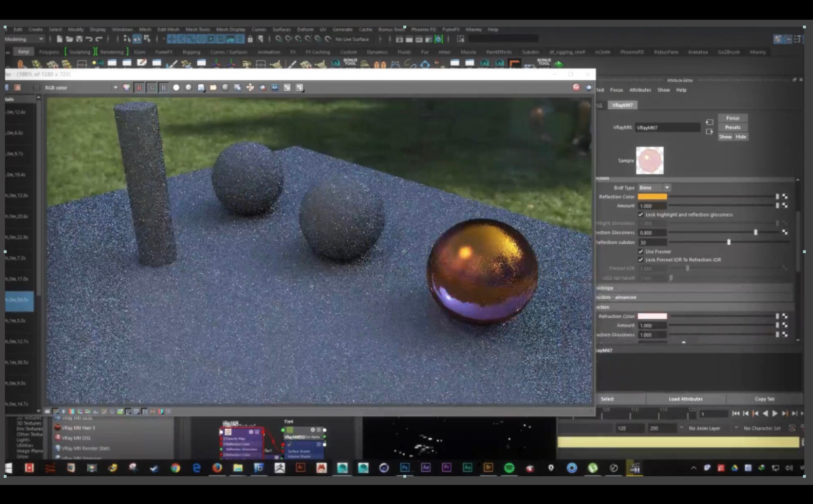Switch to the Rendering shelf tab
The image size is (813, 504).
(x=112, y=52)
